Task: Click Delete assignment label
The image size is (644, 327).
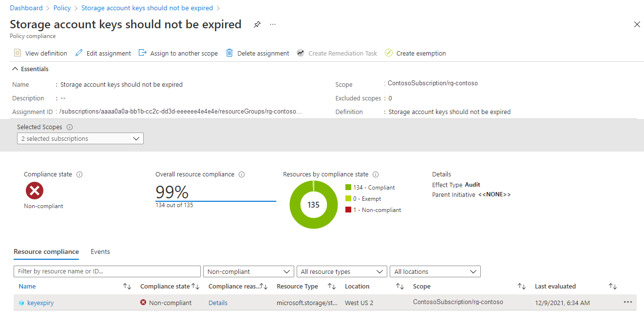Action: pos(263,54)
